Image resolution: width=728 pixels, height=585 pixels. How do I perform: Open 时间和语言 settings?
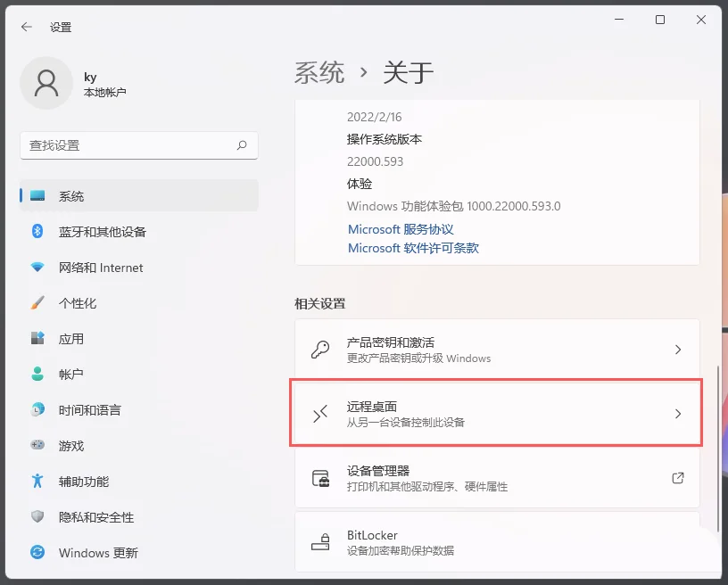click(x=139, y=409)
